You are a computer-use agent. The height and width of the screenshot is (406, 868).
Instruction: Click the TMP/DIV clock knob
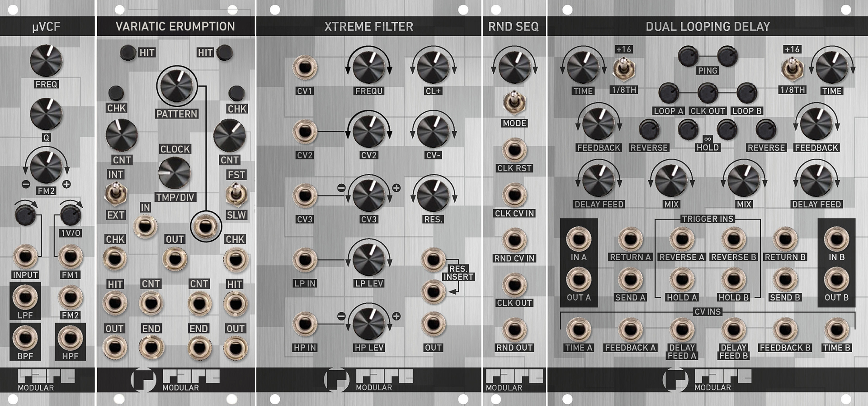pyautogui.click(x=175, y=173)
